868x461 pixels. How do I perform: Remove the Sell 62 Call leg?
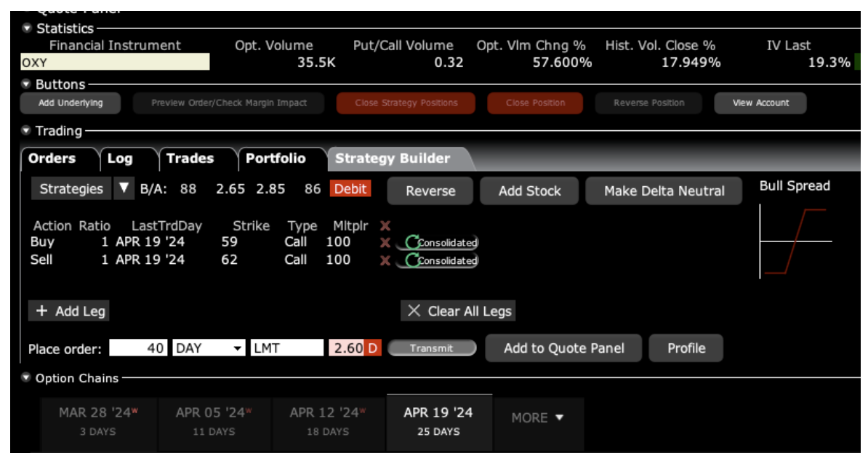pyautogui.click(x=385, y=260)
